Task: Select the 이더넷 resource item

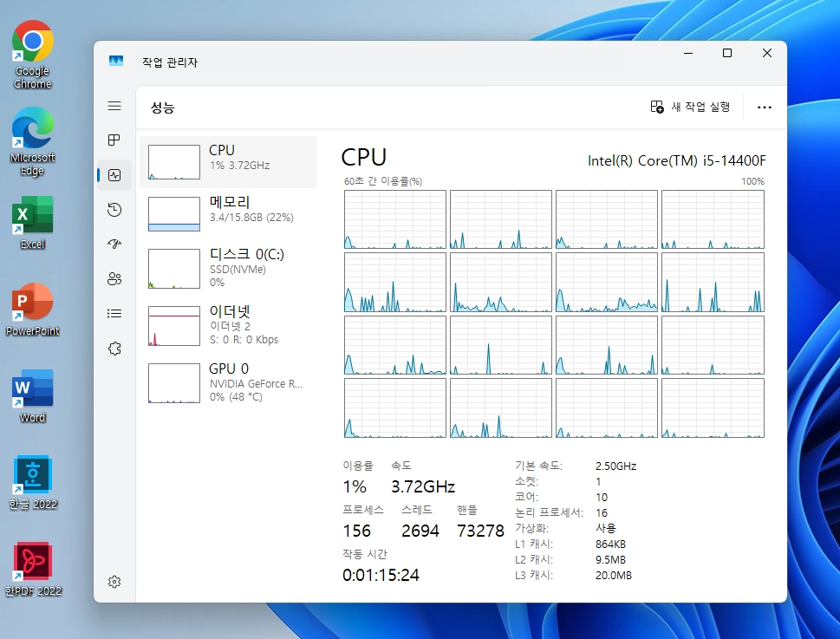Action: coord(228,325)
